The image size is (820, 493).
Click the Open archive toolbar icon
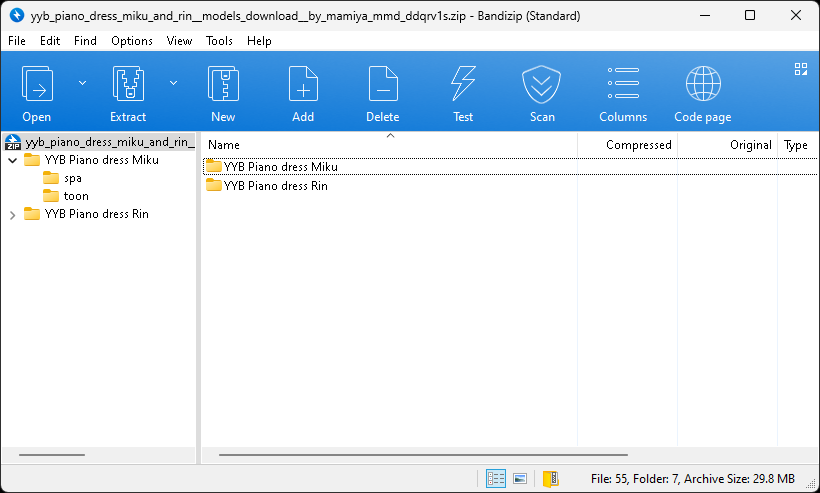click(37, 84)
